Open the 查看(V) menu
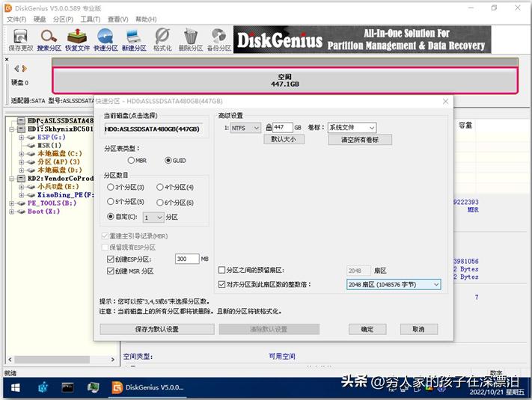This screenshot has height=400, width=532. [117, 19]
